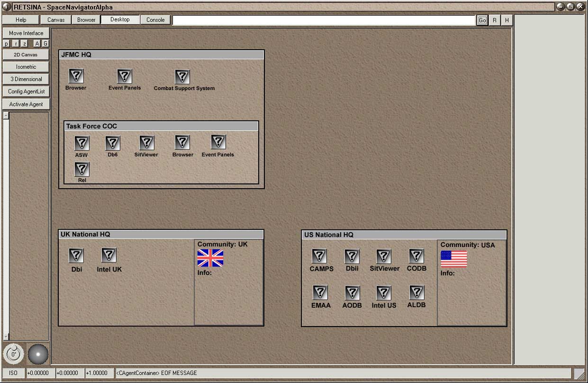Screen dimensions: 588x383
Task: Click the Config AgentList button
Action: pos(26,91)
